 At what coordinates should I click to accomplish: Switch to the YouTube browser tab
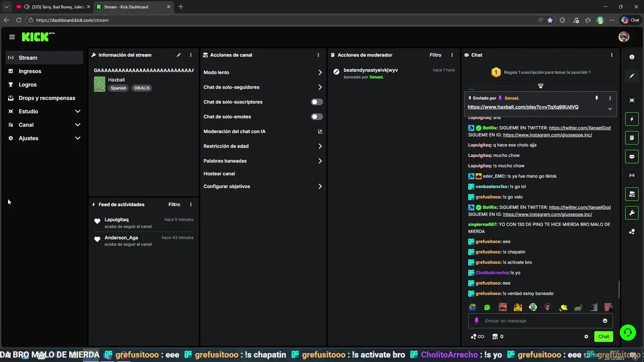[52, 7]
